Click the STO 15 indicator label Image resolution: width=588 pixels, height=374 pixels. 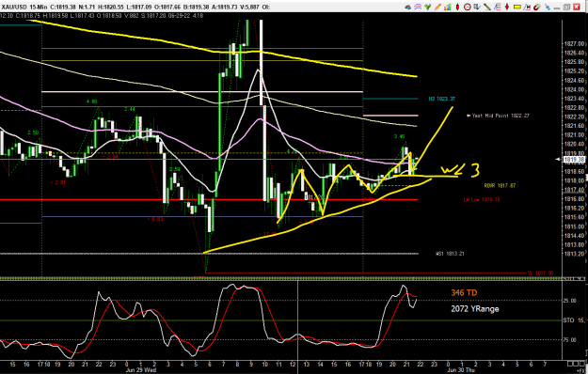pyautogui.click(x=574, y=320)
